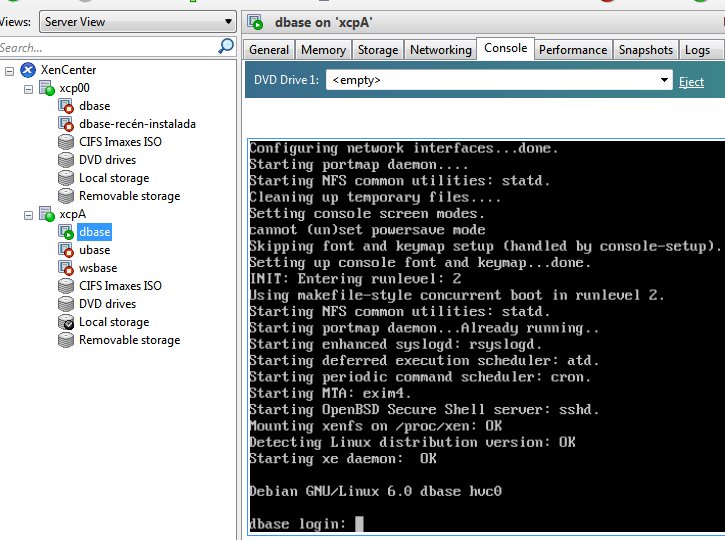Screen dimensions: 725x540
Task: Select CIFS Imaxes ISO label under xcp00
Action: tap(120, 142)
